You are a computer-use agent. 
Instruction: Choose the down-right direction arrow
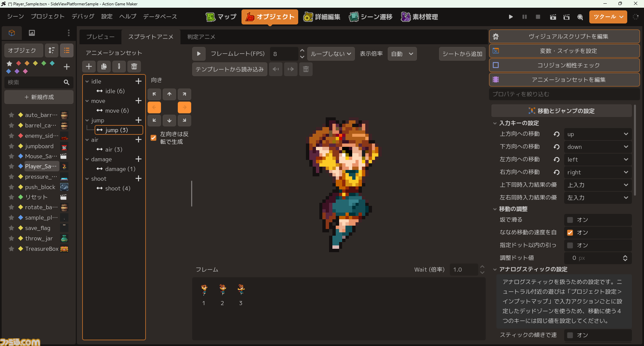click(x=184, y=120)
